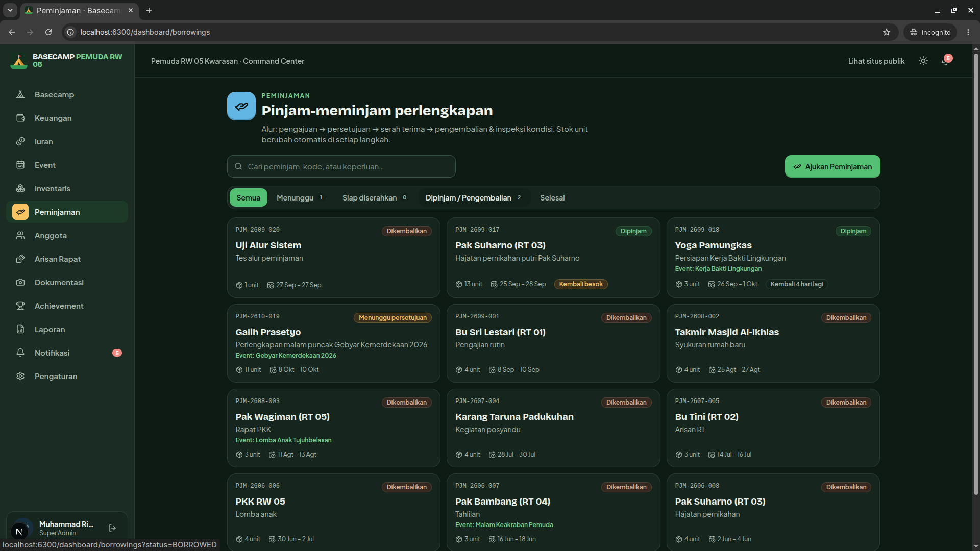The image size is (980, 551).
Task: Open borrowing card Uji Alur Sistem
Action: point(333,258)
